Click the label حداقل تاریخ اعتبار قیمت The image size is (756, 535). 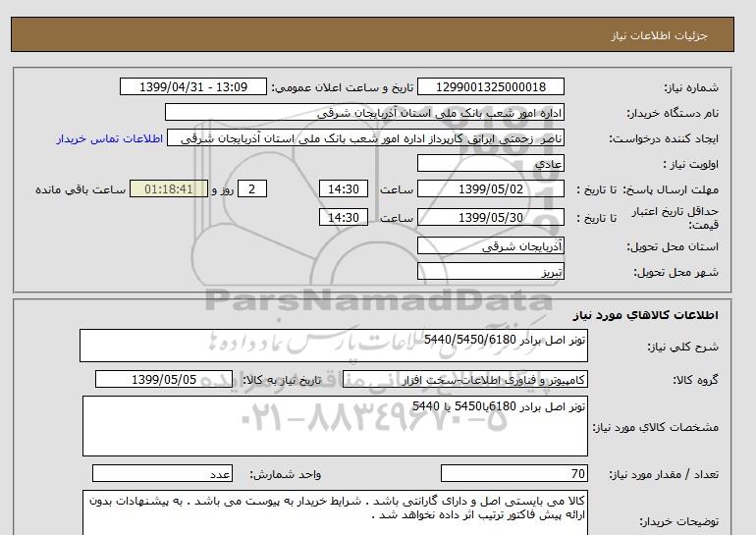pyautogui.click(x=675, y=218)
